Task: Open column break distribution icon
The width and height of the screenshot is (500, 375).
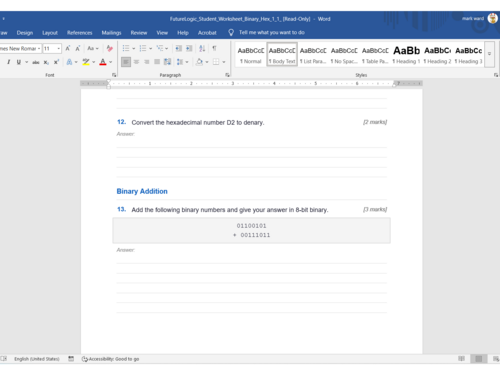Action: tap(167, 62)
